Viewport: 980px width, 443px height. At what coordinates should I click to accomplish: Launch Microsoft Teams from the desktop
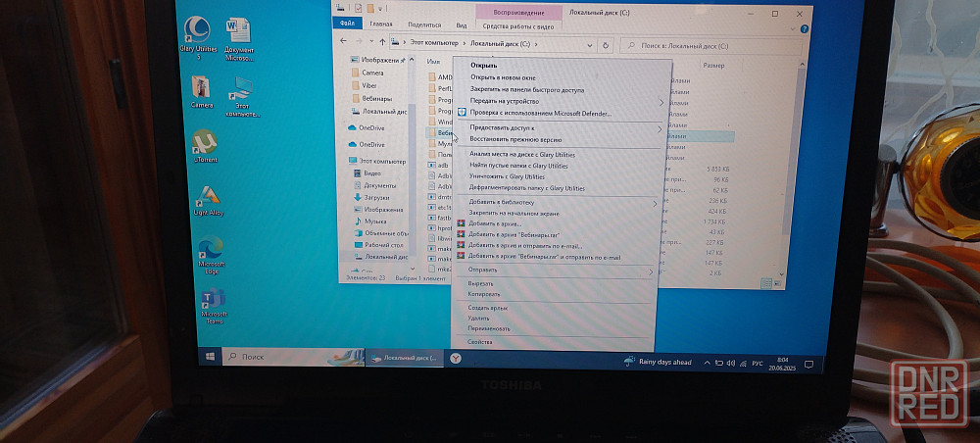tap(215, 306)
